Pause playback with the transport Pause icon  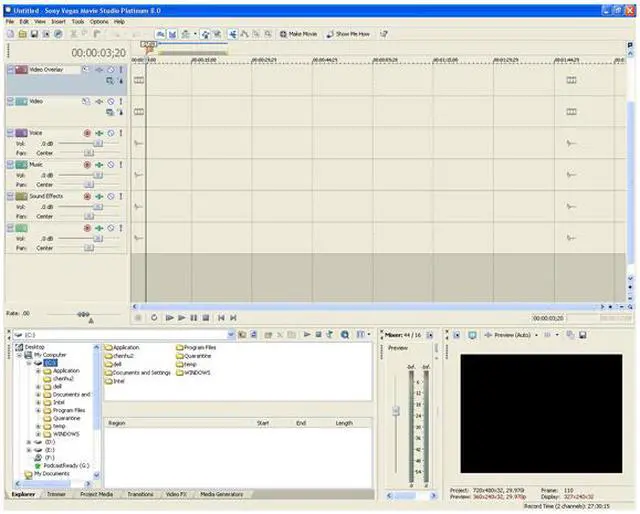[x=193, y=318]
